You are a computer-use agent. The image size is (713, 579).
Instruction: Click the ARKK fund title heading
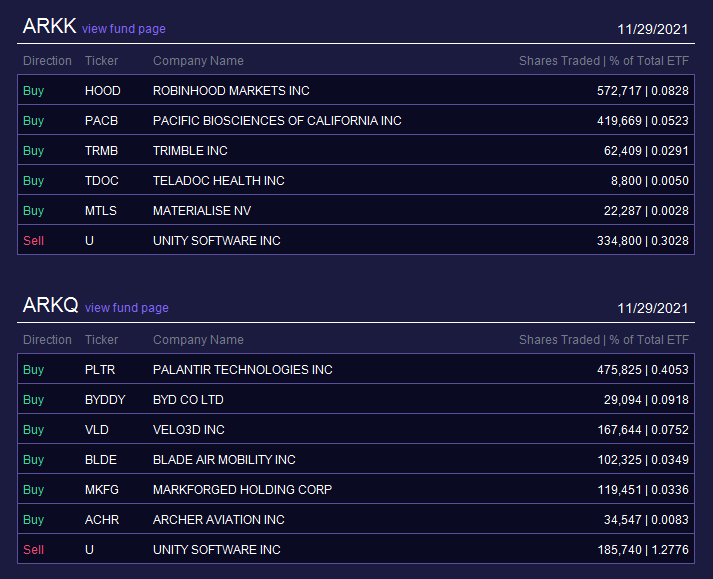(50, 26)
